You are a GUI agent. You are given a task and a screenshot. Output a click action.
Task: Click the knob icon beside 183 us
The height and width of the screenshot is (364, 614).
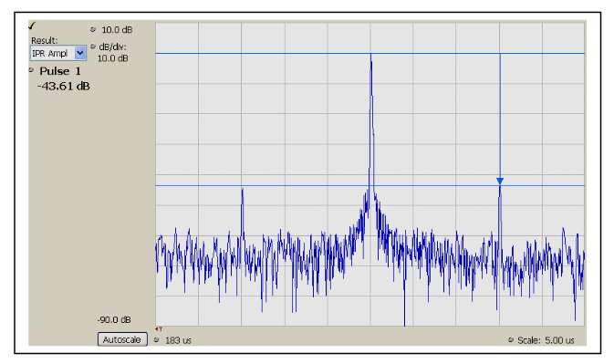tap(157, 339)
